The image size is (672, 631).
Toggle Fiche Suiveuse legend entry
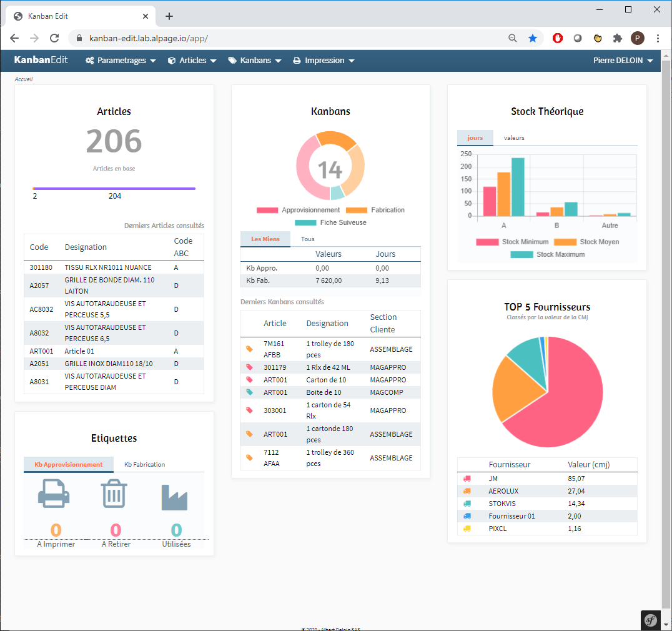pos(330,222)
